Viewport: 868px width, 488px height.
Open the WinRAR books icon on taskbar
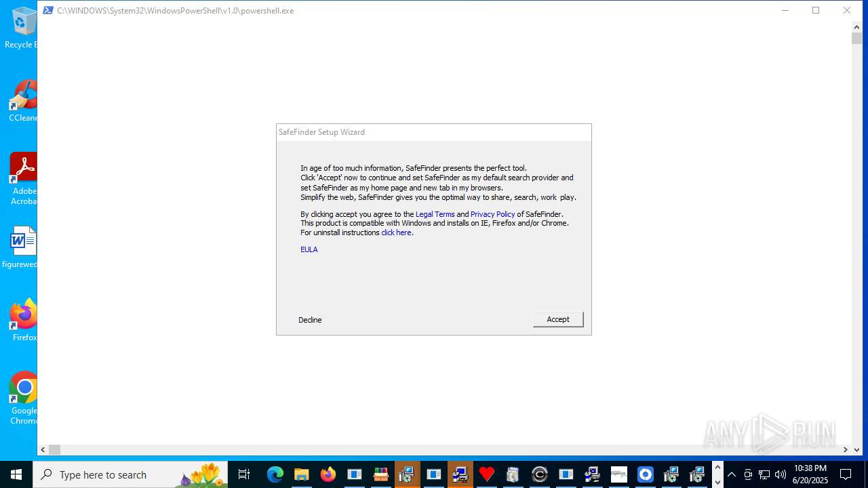380,474
